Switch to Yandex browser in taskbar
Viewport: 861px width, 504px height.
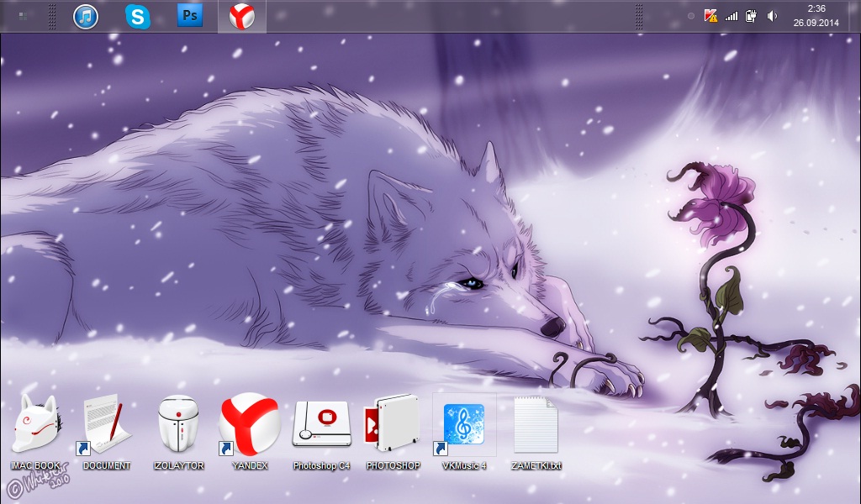pyautogui.click(x=241, y=16)
